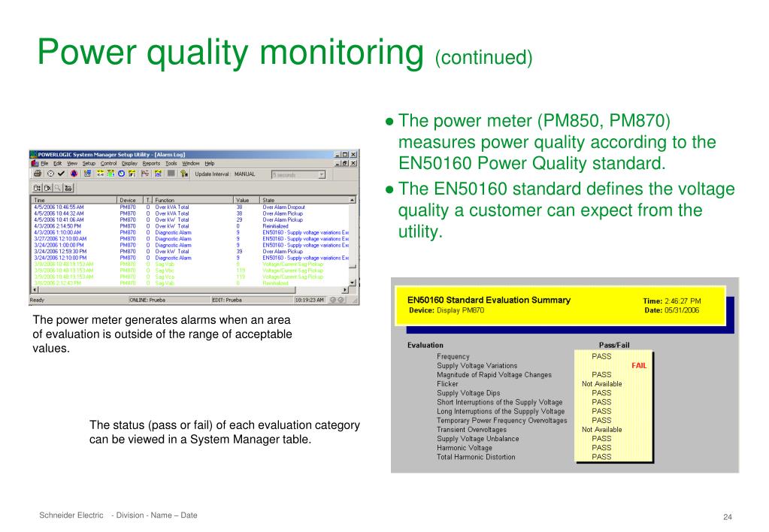This screenshot has width=769, height=532.
Task: Expand the '5 seconds' update interval dropdown
Action: pyautogui.click(x=322, y=174)
